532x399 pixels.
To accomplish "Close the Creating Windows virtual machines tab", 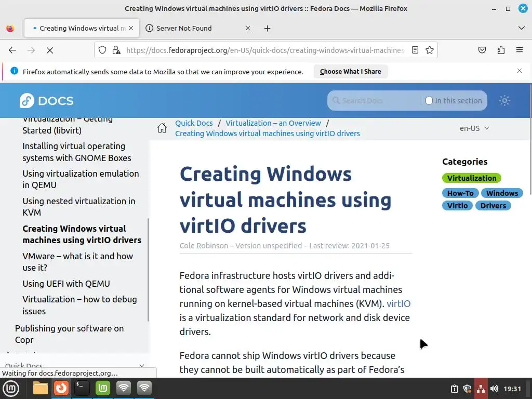I will pos(131,28).
